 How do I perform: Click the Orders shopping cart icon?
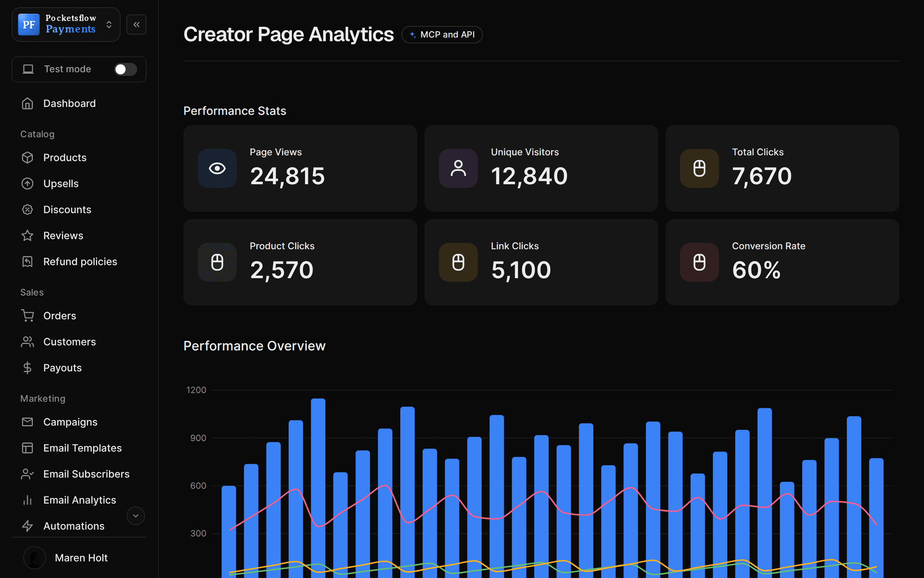(x=28, y=316)
